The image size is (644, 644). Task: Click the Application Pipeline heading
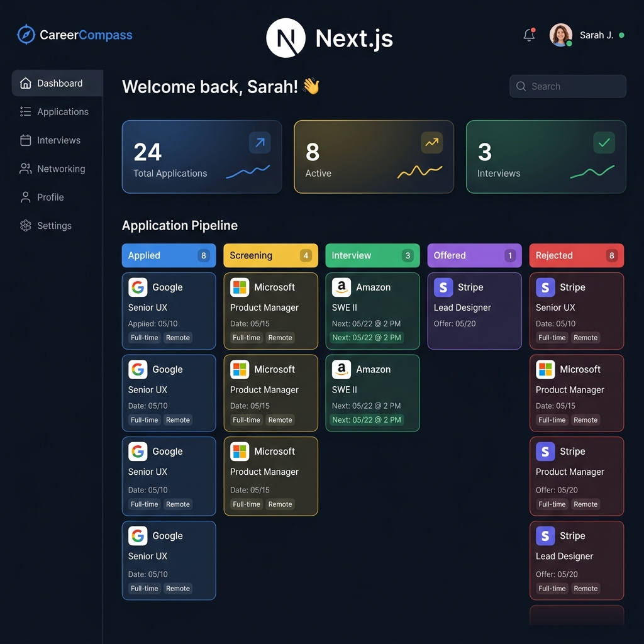180,226
